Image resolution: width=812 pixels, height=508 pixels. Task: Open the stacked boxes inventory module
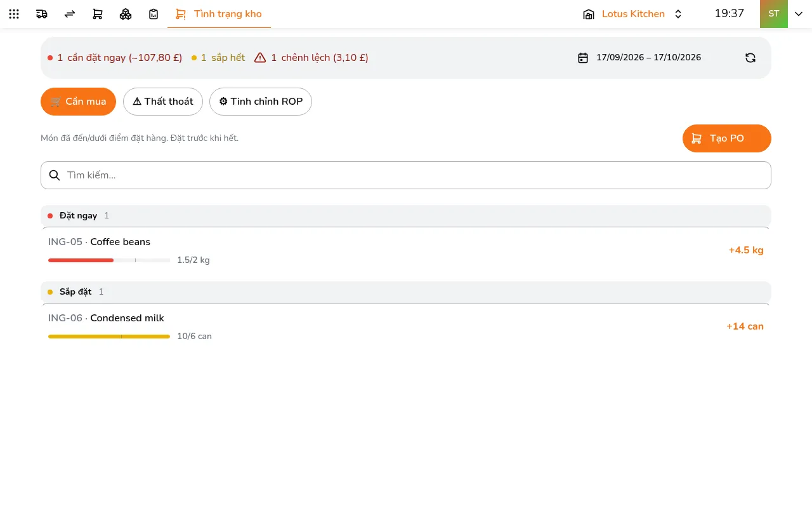(x=126, y=14)
